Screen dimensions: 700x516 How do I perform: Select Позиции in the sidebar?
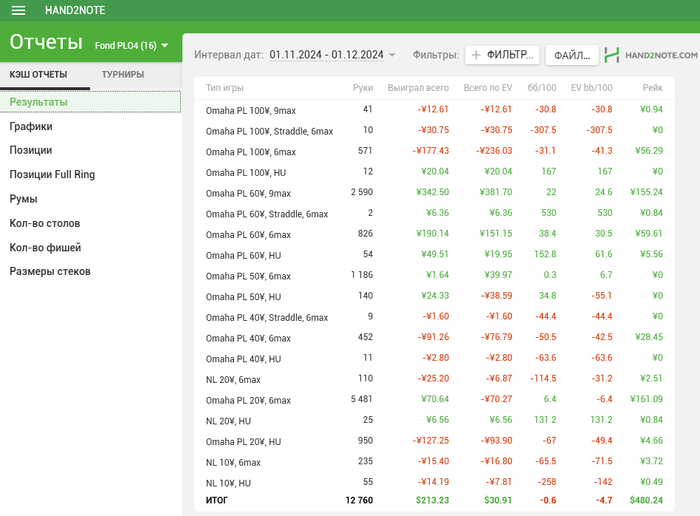pyautogui.click(x=31, y=151)
